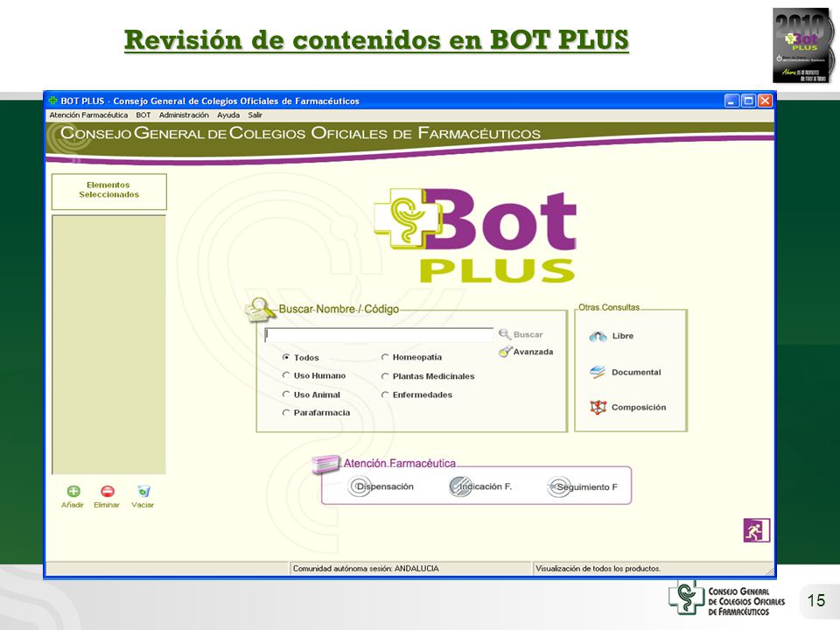Open the Ayuda menu
Screen dimensions: 840x630
pyautogui.click(x=228, y=115)
